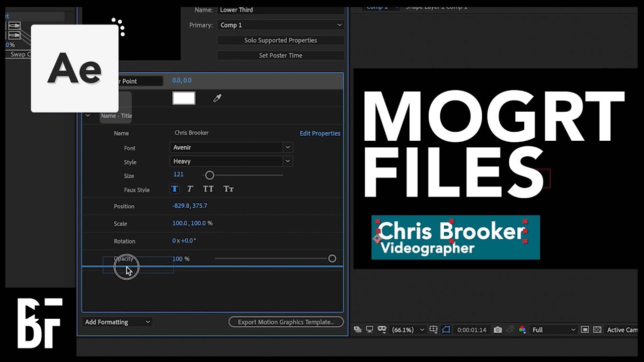
Task: Click the Size value 121
Action: (x=178, y=174)
